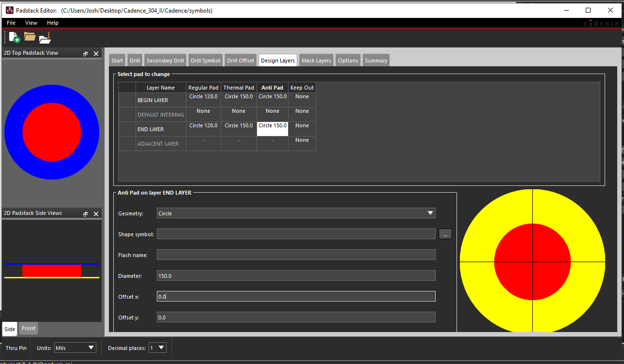624x364 pixels.
Task: Select the BEGIN LAYER row name
Action: [161, 100]
